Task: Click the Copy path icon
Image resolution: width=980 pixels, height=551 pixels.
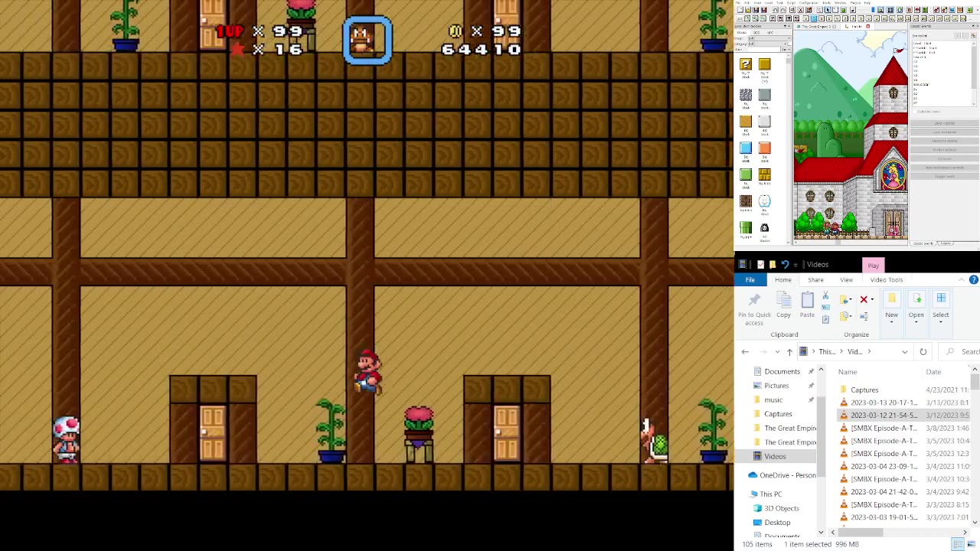Action: click(825, 308)
